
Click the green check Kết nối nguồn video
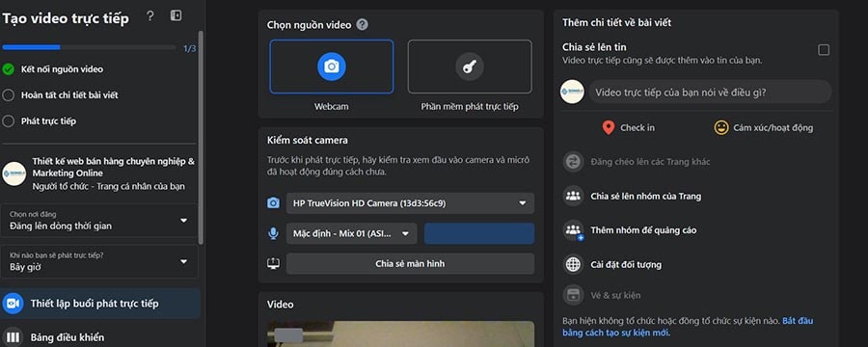[x=9, y=69]
